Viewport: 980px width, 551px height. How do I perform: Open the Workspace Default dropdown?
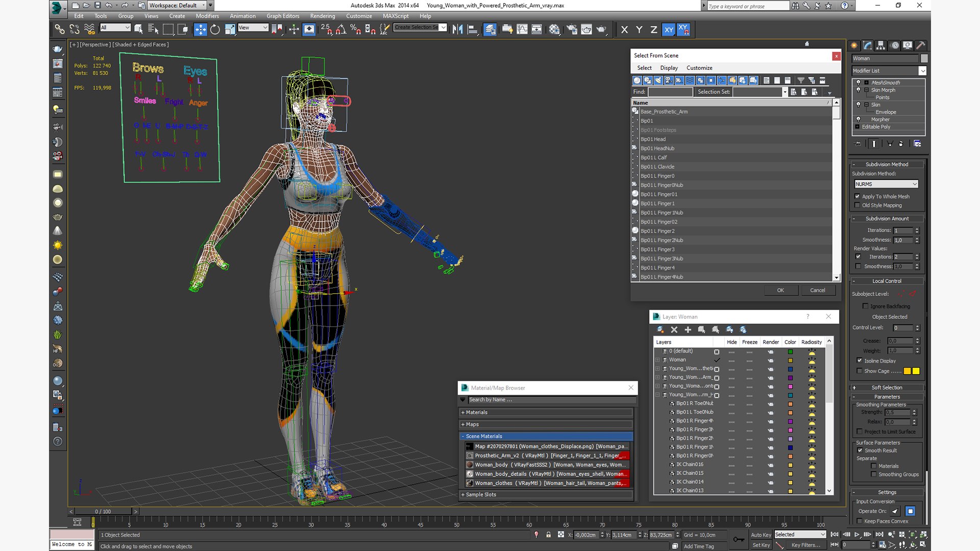pos(177,5)
